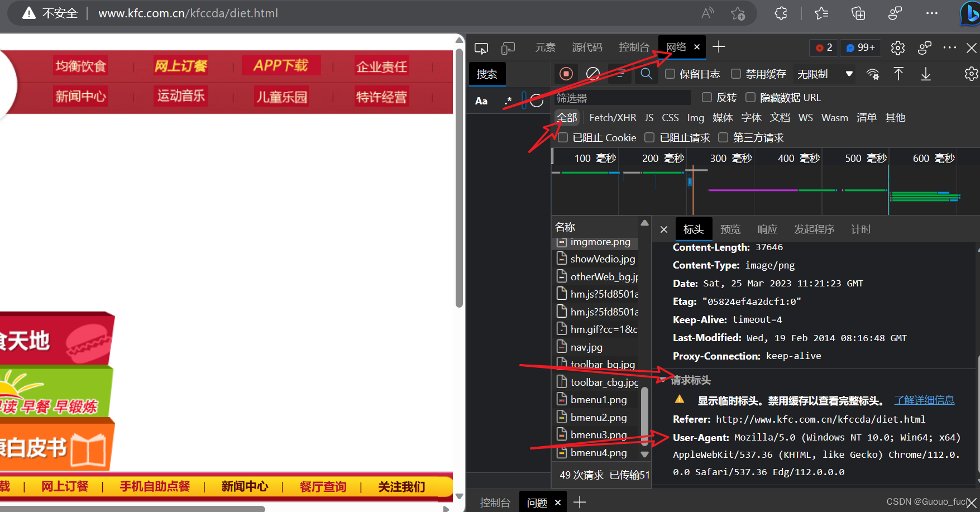Viewport: 980px width, 512px height.
Task: Open network panel settings gear
Action: 971,74
